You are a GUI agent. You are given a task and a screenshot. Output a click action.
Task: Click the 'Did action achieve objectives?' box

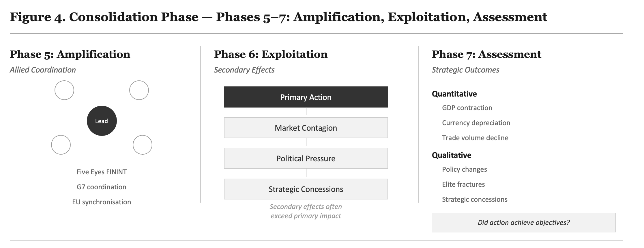(524, 223)
